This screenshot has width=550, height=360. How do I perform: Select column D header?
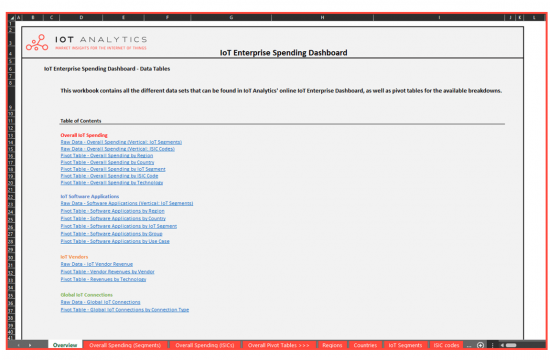click(81, 18)
